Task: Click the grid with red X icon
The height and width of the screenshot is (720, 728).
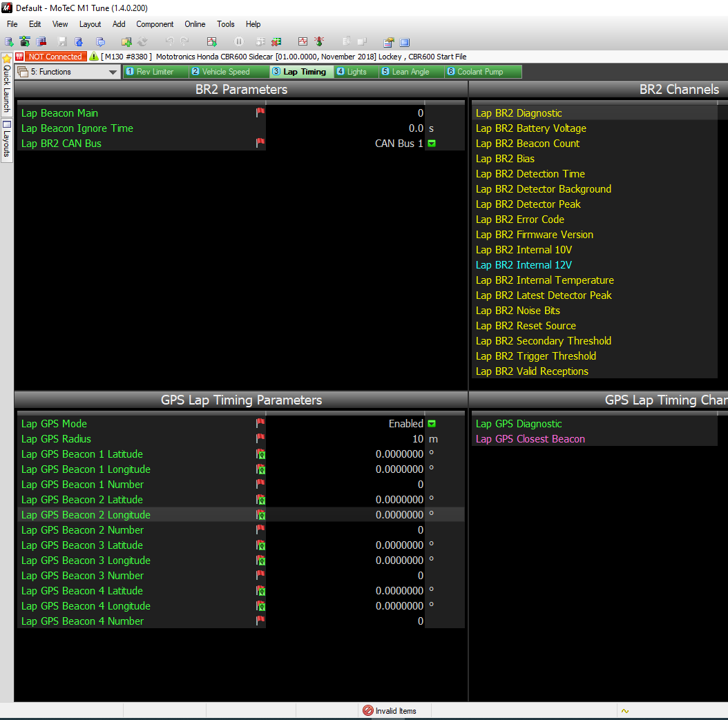Action: 276,41
